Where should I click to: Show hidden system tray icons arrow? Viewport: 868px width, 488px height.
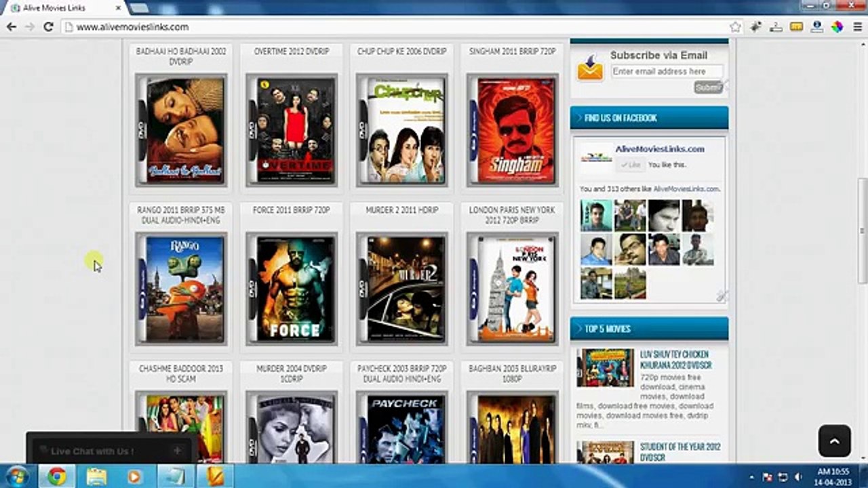752,476
